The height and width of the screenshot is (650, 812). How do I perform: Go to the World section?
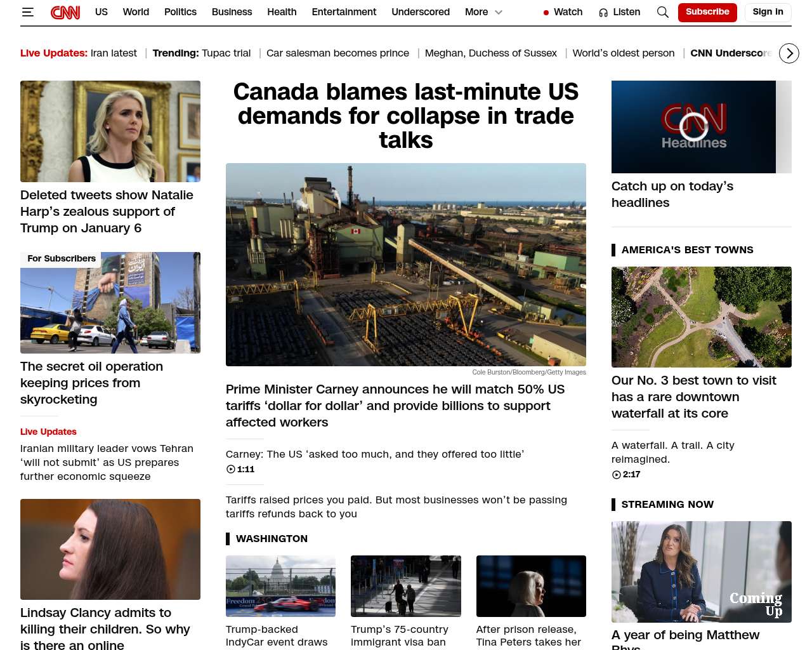pyautogui.click(x=136, y=12)
